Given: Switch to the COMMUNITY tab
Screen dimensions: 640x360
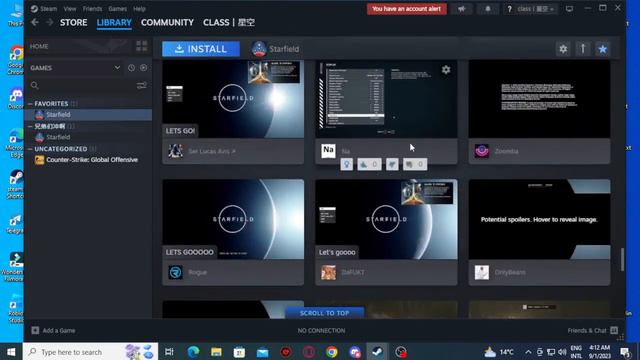Looking at the screenshot, I should (167, 22).
